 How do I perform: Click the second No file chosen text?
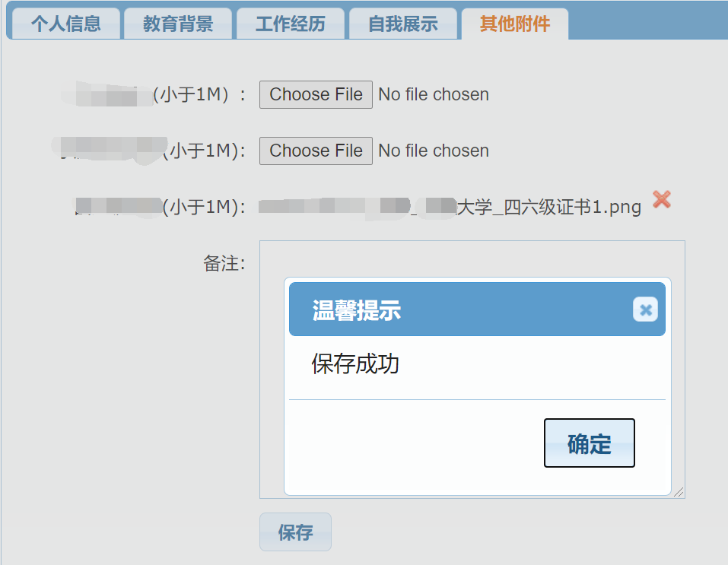click(434, 151)
